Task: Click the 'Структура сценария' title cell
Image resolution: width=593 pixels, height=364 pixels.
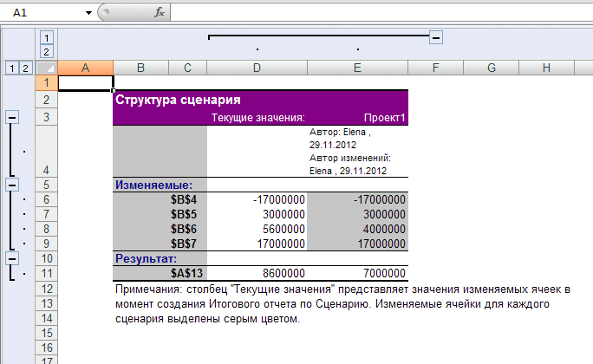Action: point(178,100)
